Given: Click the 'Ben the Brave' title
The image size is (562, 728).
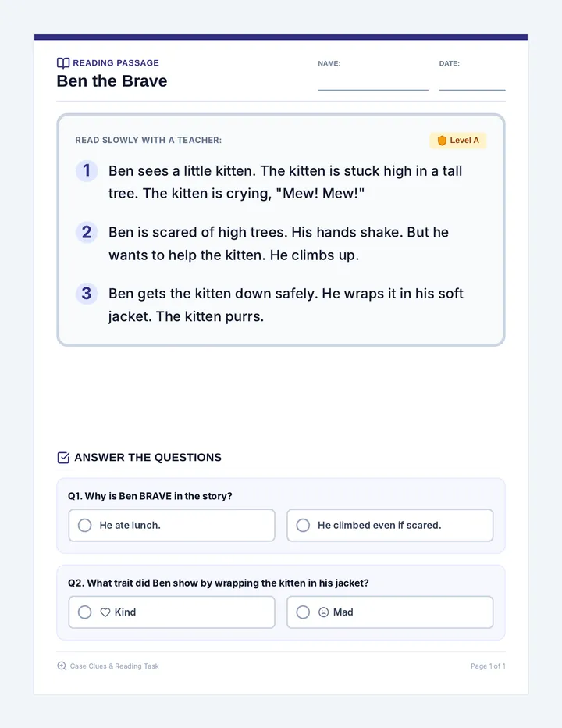Looking at the screenshot, I should pos(112,80).
